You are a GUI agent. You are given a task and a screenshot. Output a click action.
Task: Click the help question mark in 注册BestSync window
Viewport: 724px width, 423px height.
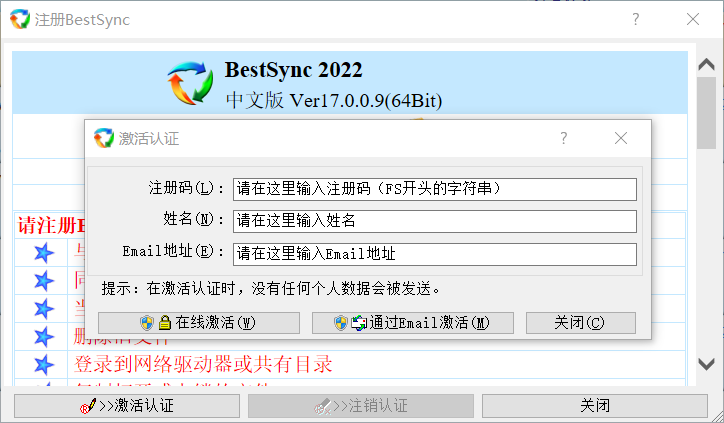coord(636,19)
